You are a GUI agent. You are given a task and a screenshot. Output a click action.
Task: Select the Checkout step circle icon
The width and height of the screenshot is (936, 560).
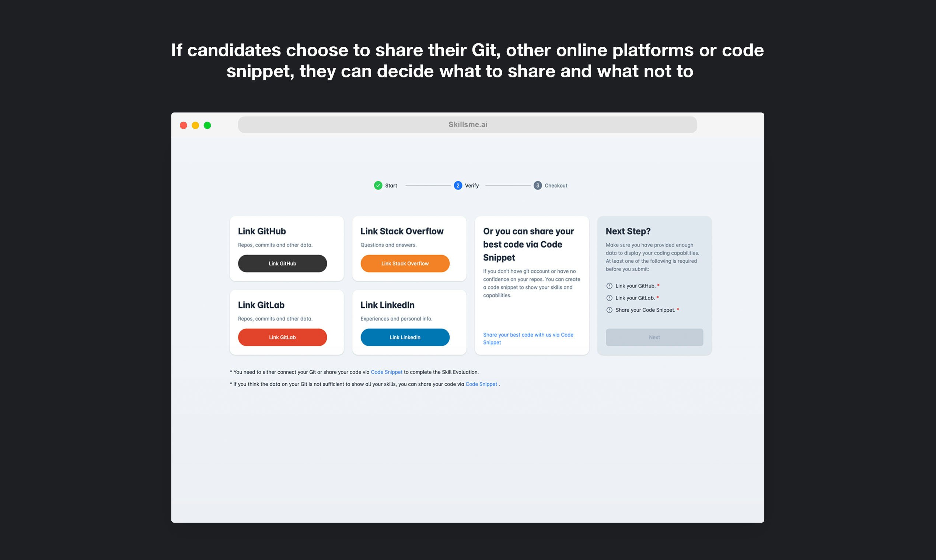coord(537,185)
